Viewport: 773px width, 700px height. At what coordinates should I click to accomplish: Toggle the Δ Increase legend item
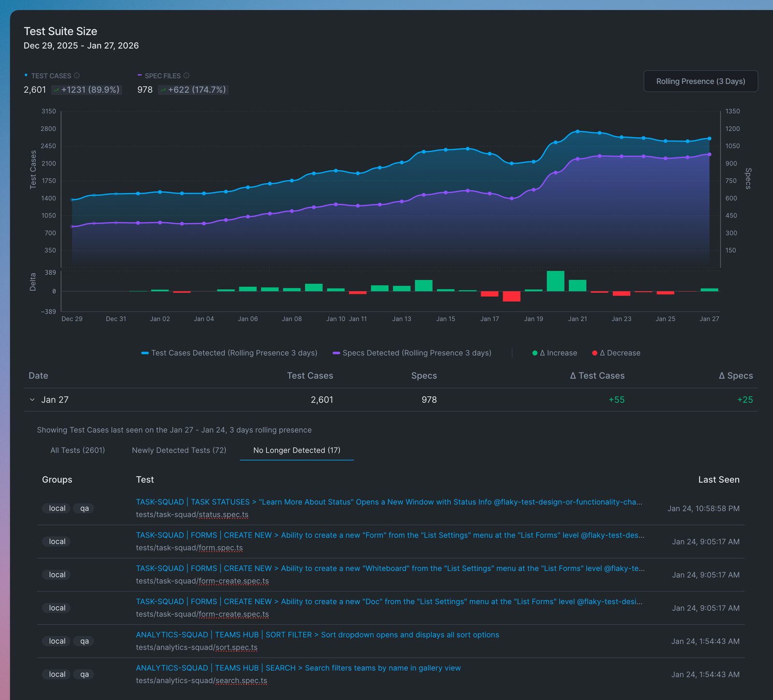point(555,353)
